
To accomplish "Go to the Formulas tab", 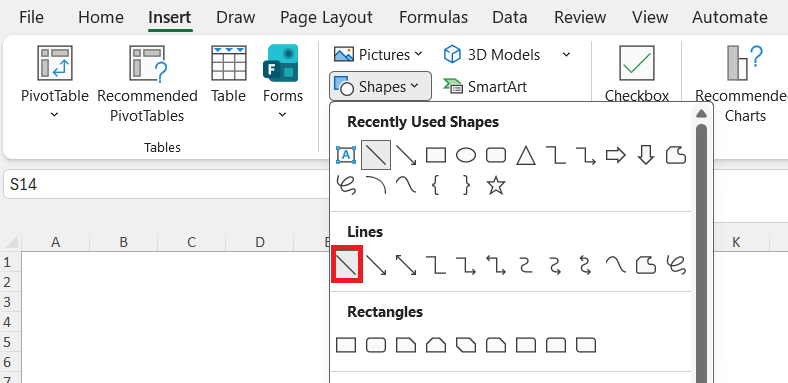I will (433, 18).
